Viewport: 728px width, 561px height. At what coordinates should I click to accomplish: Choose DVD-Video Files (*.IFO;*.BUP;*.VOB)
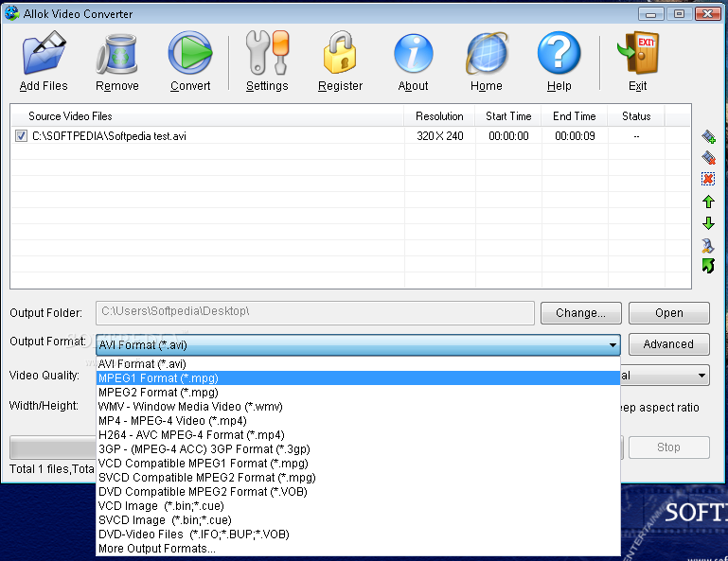(358, 535)
